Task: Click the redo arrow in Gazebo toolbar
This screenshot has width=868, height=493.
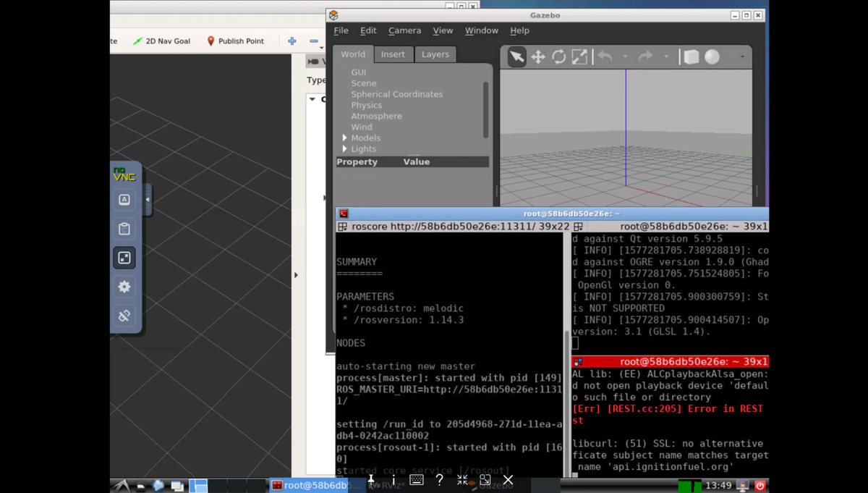Action: [645, 56]
